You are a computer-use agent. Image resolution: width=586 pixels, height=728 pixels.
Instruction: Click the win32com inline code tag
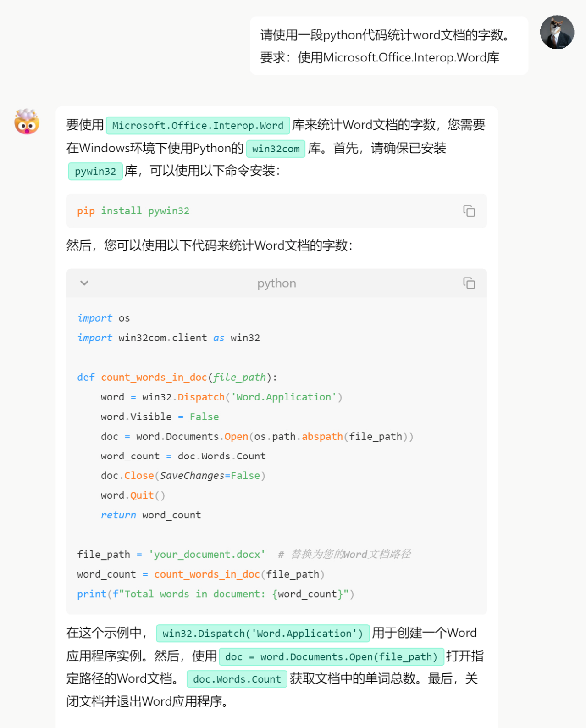pos(276,149)
